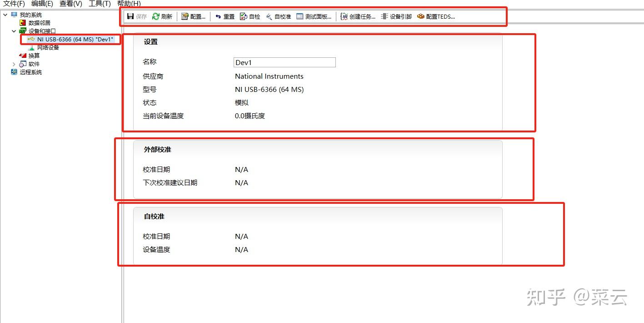Screen dimensions: 644x323
Task: Select the NI USB-6366 "Dev1" device
Action: [70, 39]
